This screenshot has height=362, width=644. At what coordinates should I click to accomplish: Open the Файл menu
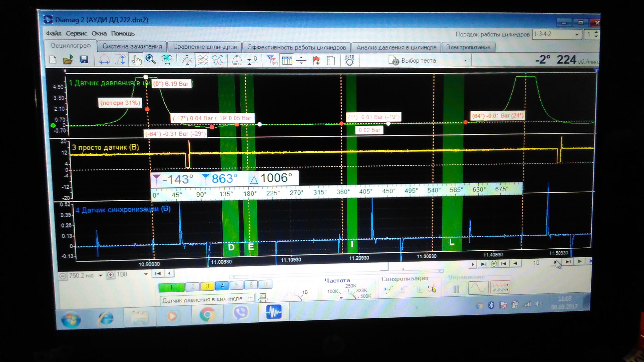click(54, 33)
